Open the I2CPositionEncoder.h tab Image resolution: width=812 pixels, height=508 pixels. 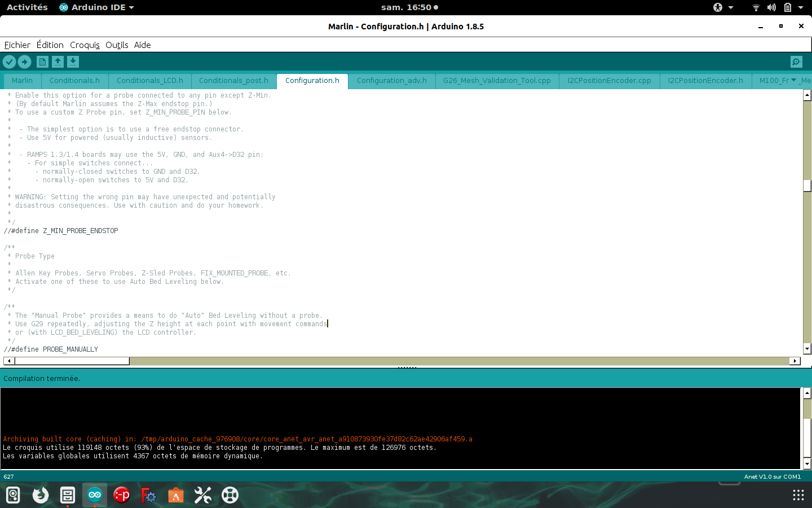pyautogui.click(x=705, y=81)
